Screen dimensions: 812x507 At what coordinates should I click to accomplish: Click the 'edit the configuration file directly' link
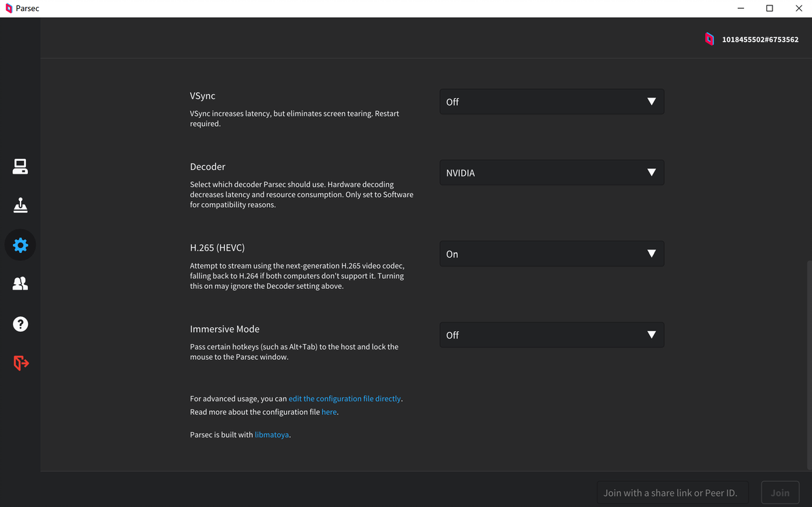pos(345,399)
